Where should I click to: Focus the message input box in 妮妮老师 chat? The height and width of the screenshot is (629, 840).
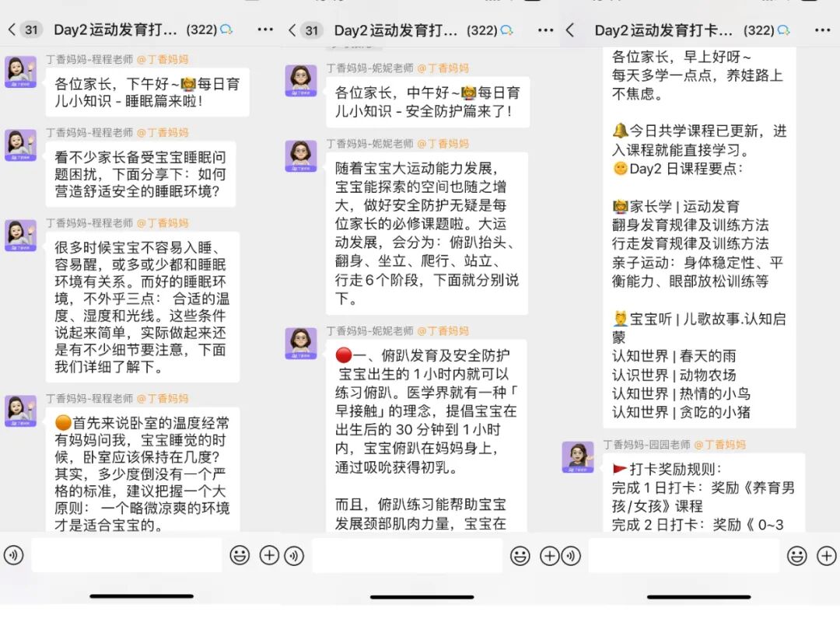[x=407, y=556]
